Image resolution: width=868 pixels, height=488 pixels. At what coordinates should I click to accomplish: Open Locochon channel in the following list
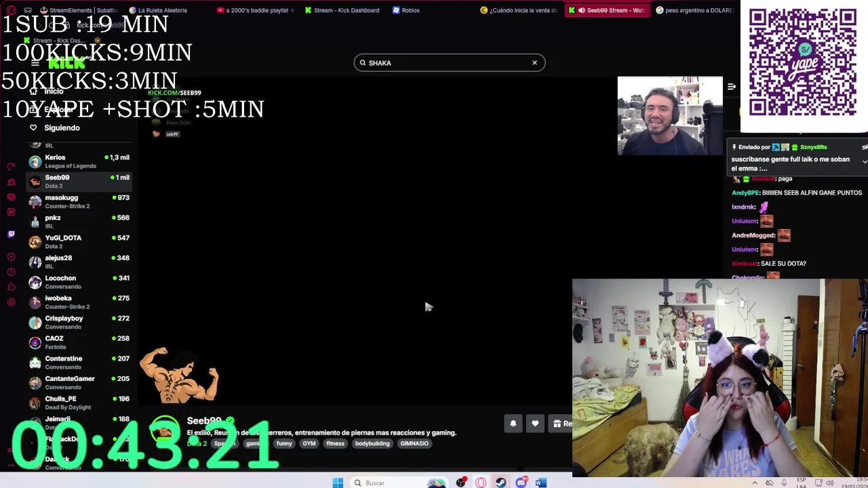pyautogui.click(x=79, y=282)
